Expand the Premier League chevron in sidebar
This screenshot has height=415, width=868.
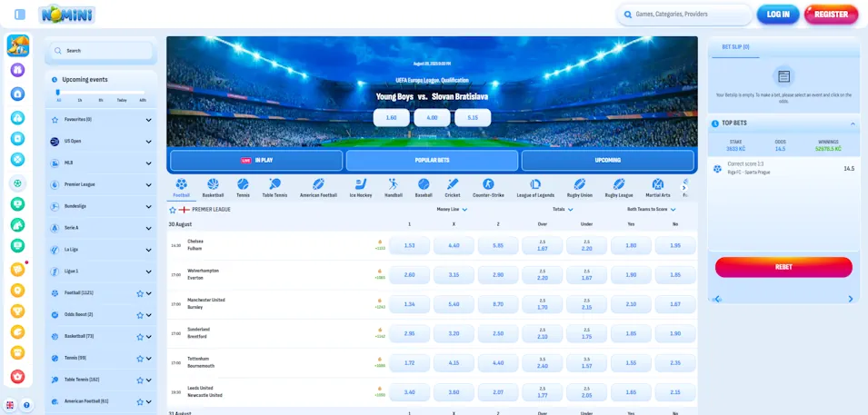(148, 185)
